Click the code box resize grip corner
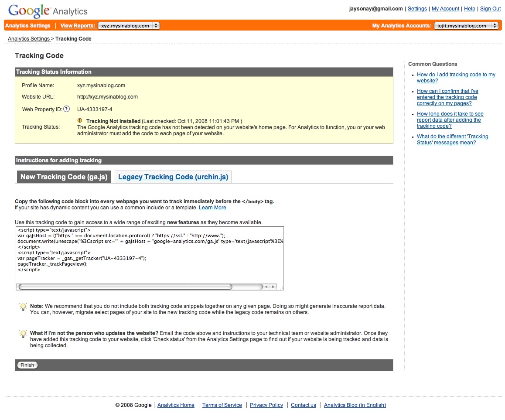The width and height of the screenshot is (505, 420). pyautogui.click(x=281, y=288)
